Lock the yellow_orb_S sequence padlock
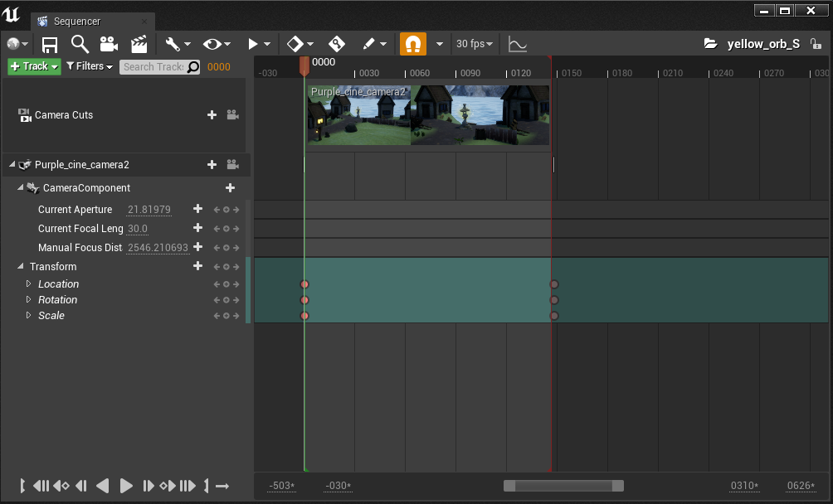The height and width of the screenshot is (504, 833). click(x=816, y=44)
